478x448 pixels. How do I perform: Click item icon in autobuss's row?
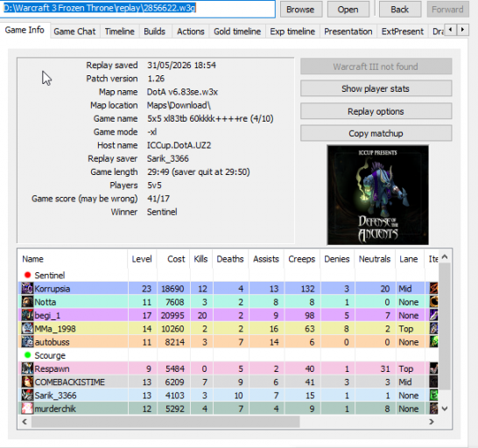pos(433,342)
